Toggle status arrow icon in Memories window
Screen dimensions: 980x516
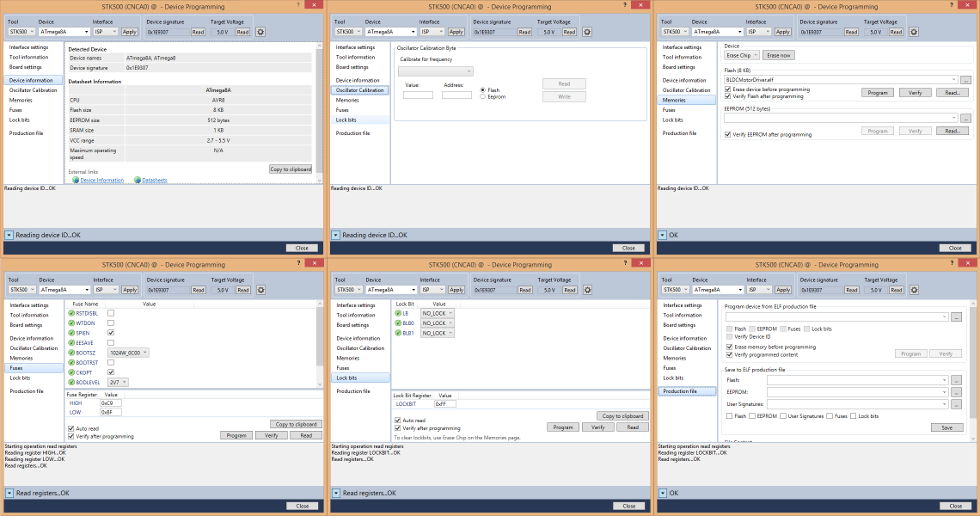(663, 235)
